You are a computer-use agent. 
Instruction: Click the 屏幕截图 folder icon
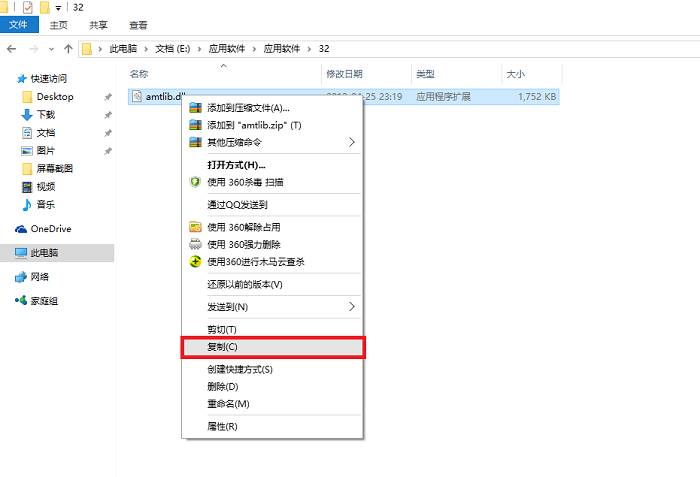pos(27,168)
